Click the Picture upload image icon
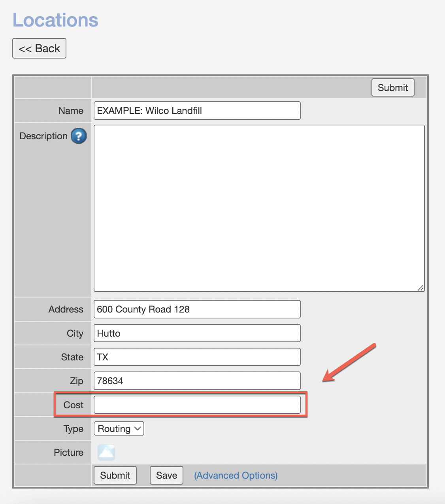Image resolution: width=445 pixels, height=504 pixels. tap(106, 453)
